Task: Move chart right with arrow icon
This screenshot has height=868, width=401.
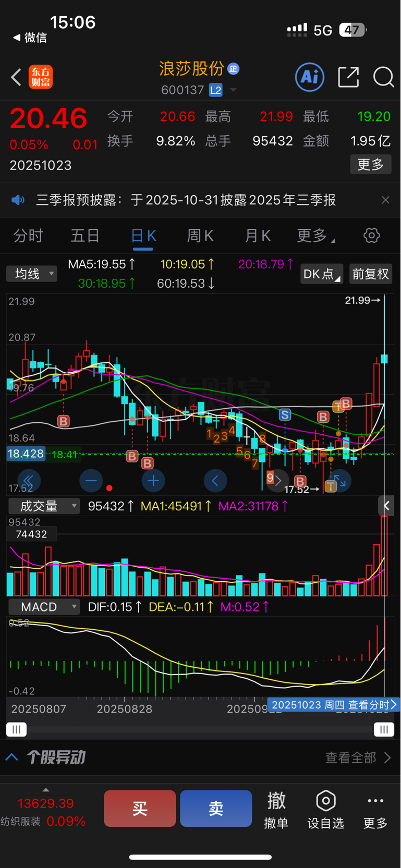Action: pyautogui.click(x=278, y=481)
